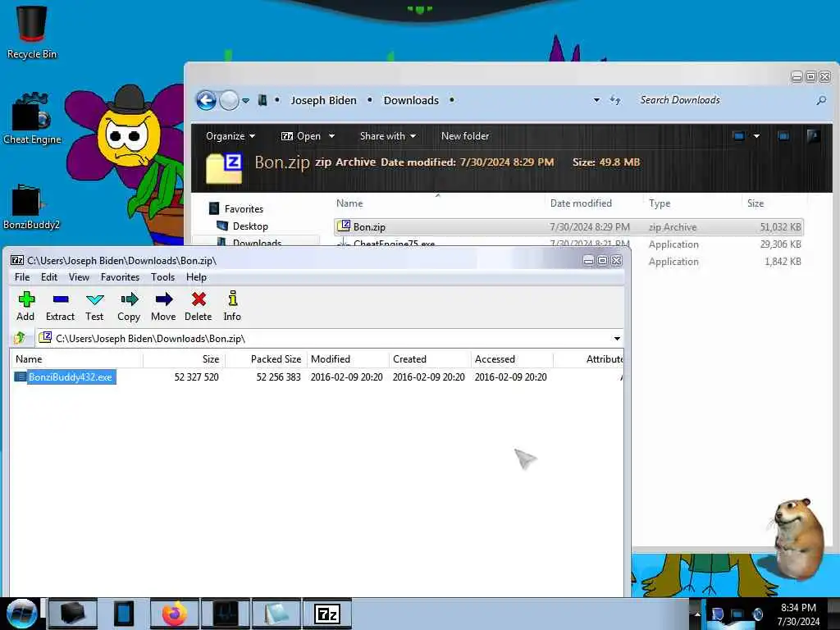The image size is (840, 630).
Task: Go up one folder level in 7-Zip
Action: click(x=20, y=338)
